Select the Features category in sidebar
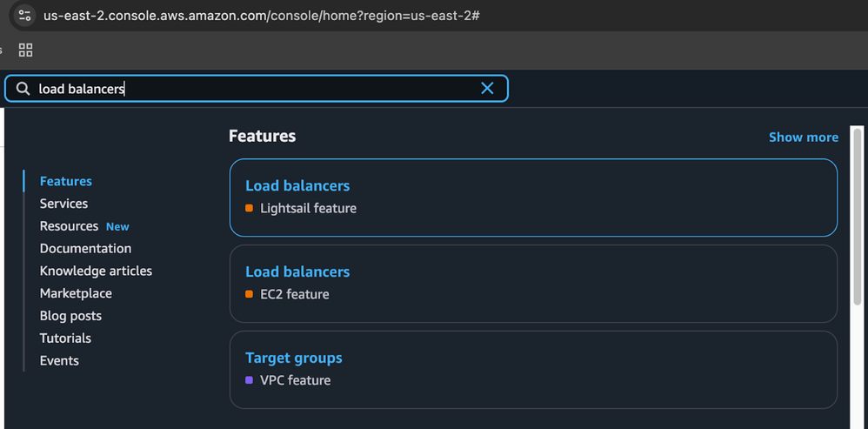Image resolution: width=868 pixels, height=429 pixels. (x=65, y=181)
